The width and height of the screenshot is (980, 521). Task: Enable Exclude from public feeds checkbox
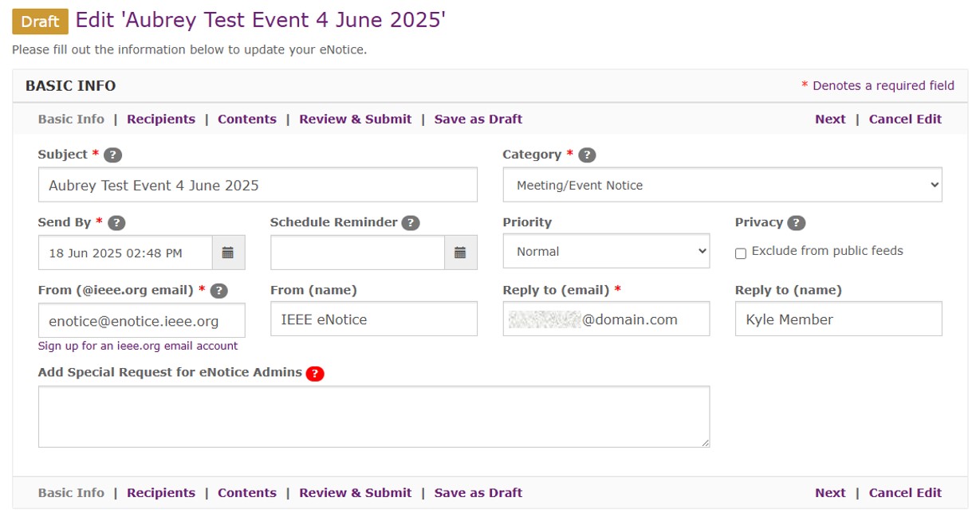tap(741, 253)
